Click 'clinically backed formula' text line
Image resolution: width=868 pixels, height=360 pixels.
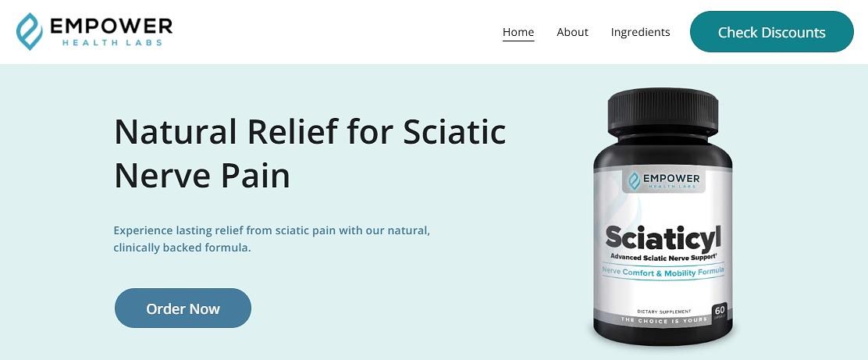click(182, 248)
